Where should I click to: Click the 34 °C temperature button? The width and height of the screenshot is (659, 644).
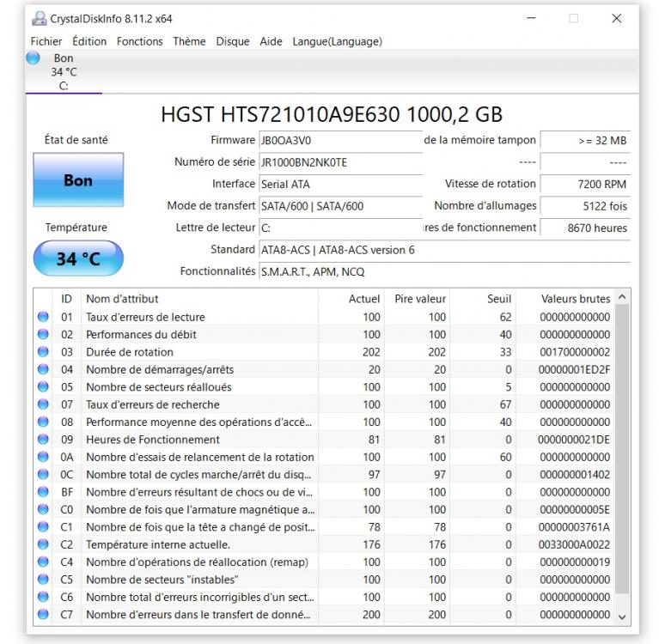(x=78, y=258)
